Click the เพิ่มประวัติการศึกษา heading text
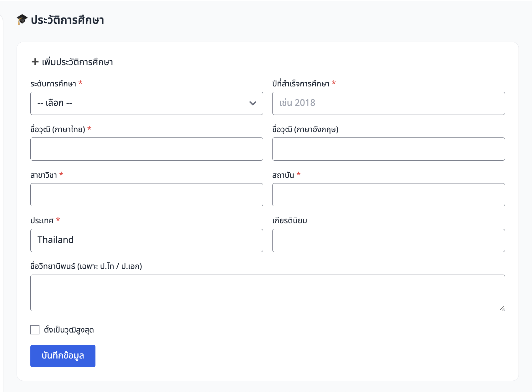 [x=77, y=62]
